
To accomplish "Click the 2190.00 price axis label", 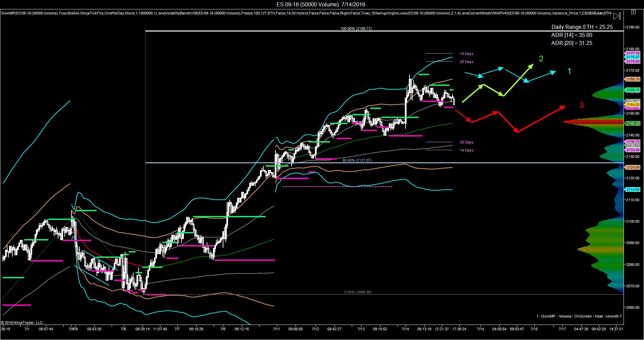I will (633, 27).
